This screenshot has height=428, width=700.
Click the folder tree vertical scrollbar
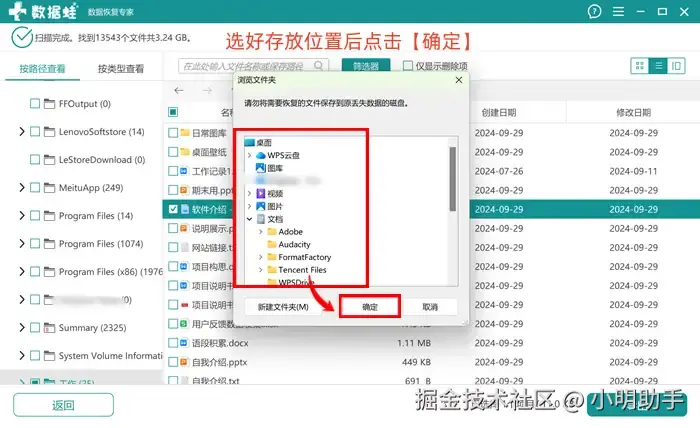pos(453,179)
